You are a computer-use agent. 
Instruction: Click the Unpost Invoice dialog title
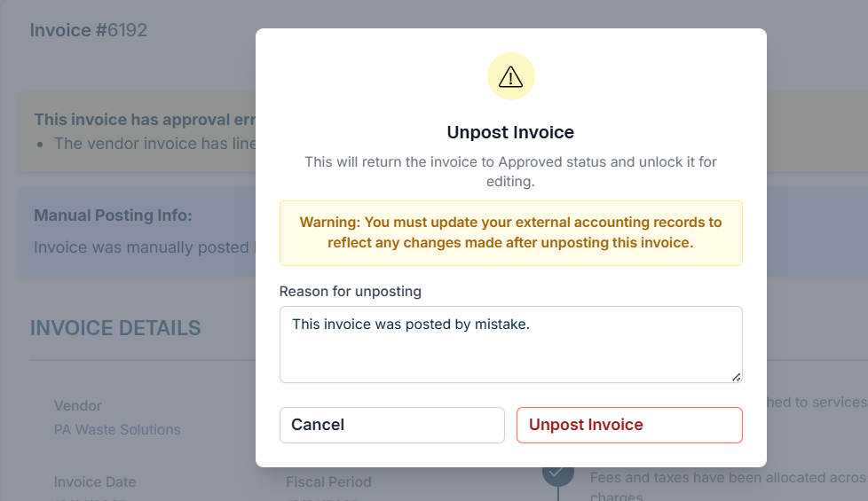coord(510,132)
